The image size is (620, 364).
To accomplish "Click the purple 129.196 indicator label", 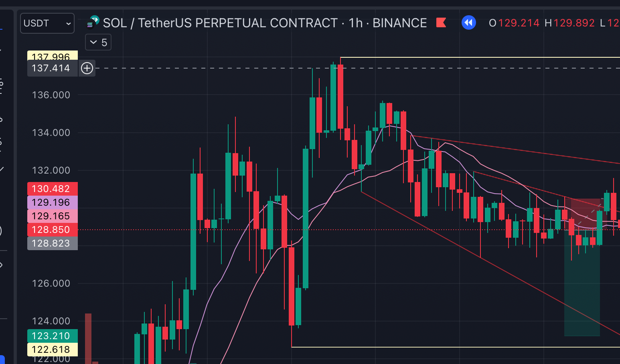I will (52, 202).
